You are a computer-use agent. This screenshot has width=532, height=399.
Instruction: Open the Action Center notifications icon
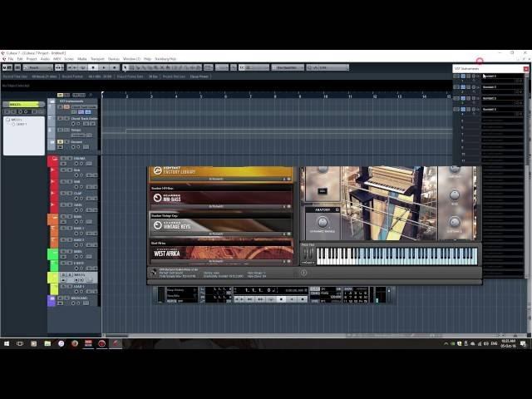(x=523, y=343)
